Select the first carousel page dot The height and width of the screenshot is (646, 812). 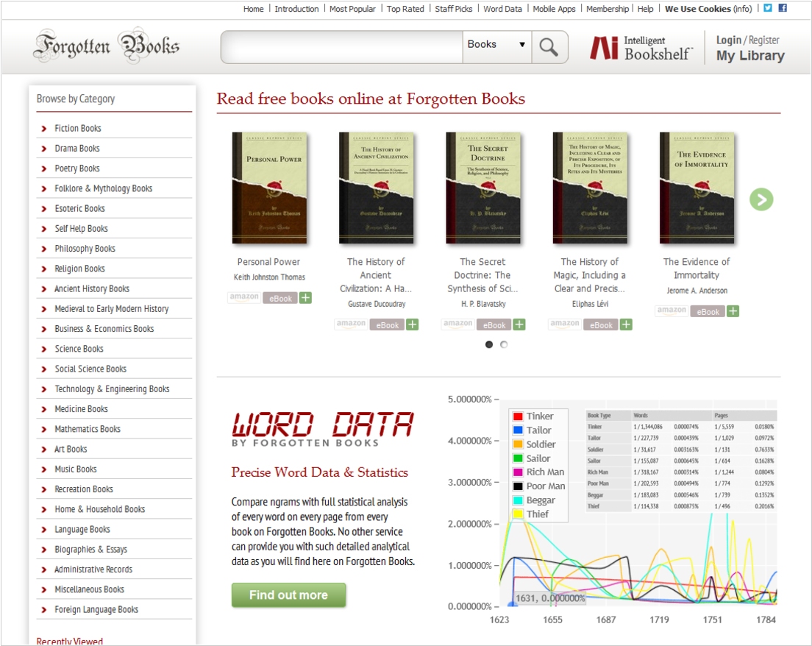click(489, 344)
